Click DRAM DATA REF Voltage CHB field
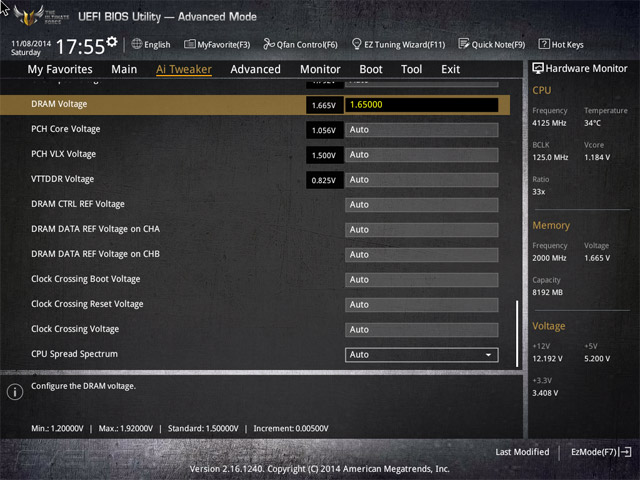 click(x=422, y=255)
